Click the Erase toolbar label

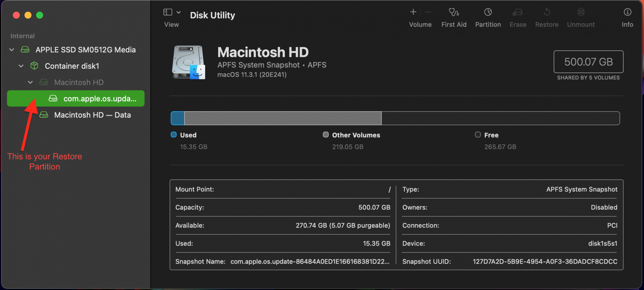tap(518, 24)
